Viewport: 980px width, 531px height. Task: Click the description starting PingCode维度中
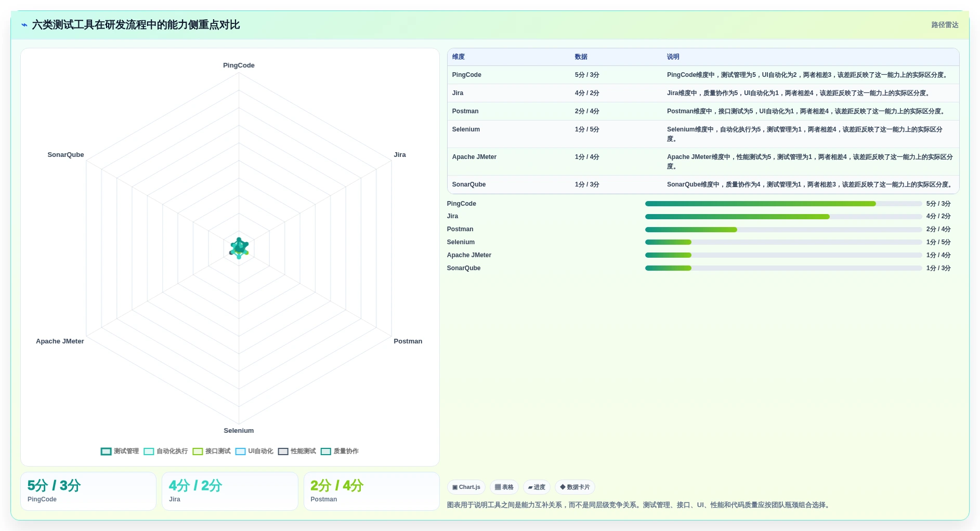[x=808, y=75]
